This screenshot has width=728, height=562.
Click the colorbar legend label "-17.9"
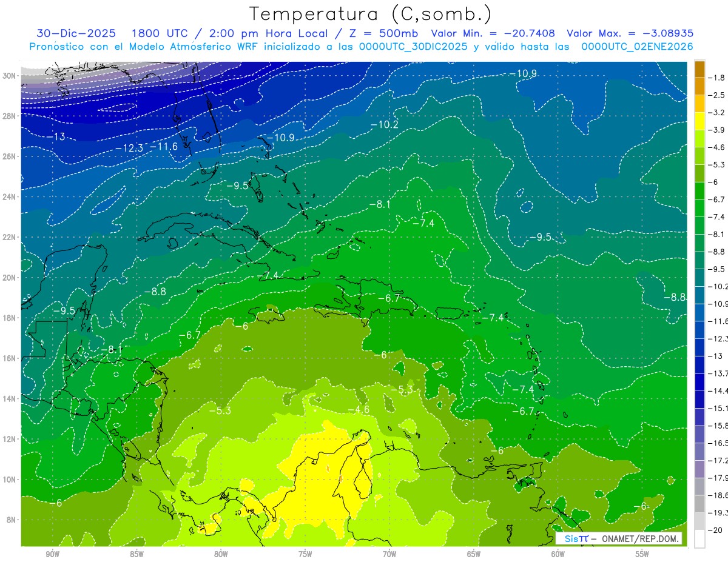(x=717, y=478)
